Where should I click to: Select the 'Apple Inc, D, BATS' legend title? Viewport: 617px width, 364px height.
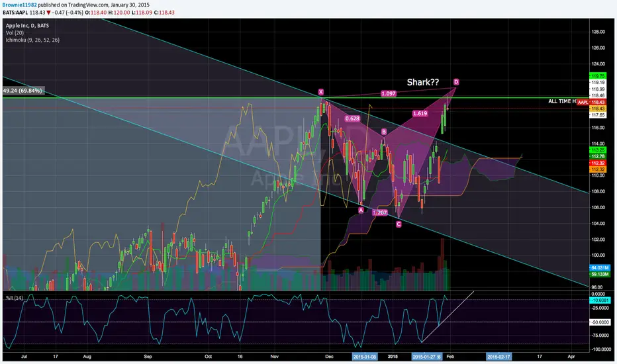[x=27, y=26]
